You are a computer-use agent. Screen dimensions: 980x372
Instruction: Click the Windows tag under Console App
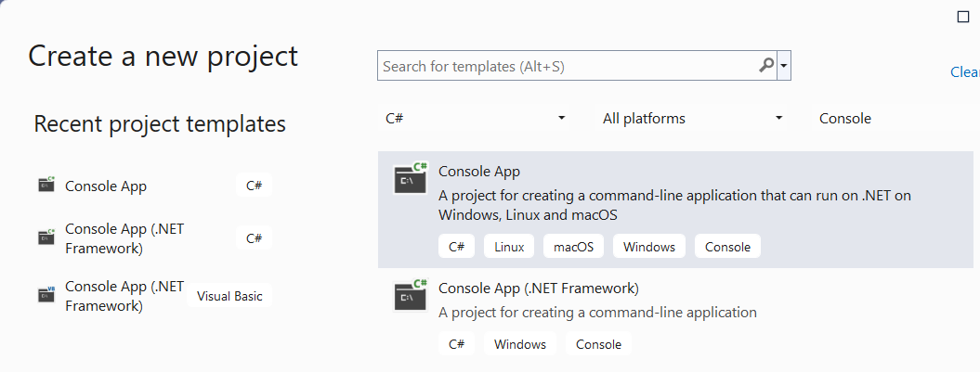coord(648,247)
